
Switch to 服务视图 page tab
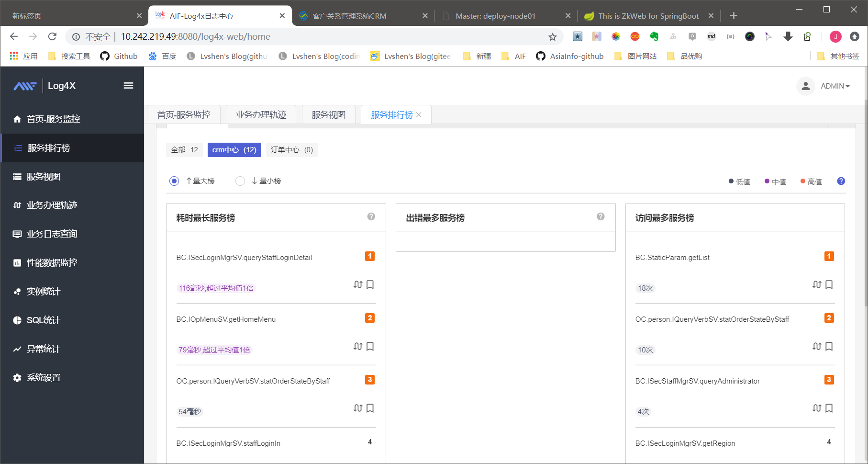coord(328,115)
